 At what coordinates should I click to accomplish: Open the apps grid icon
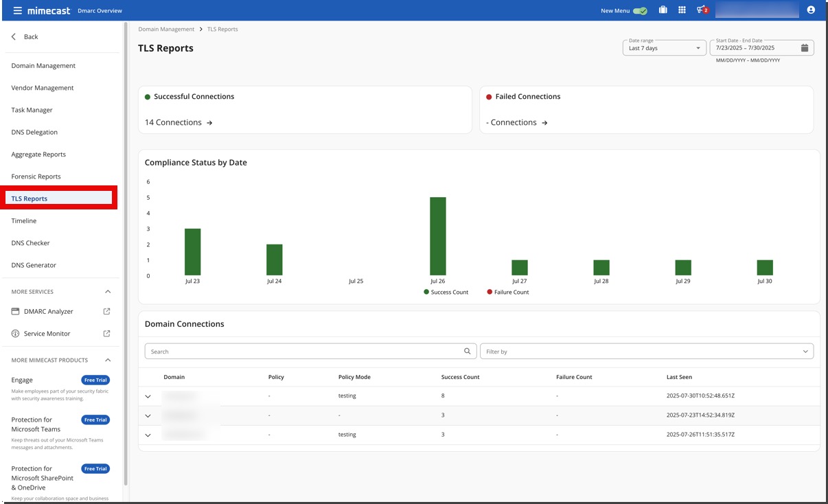point(682,10)
